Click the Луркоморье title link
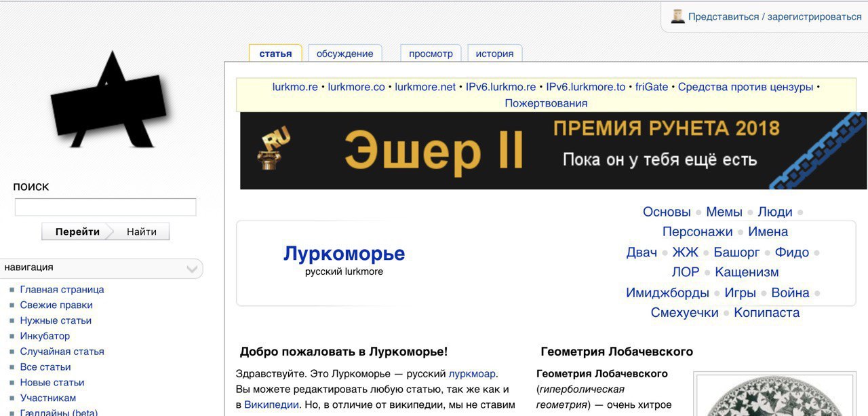 (x=344, y=253)
